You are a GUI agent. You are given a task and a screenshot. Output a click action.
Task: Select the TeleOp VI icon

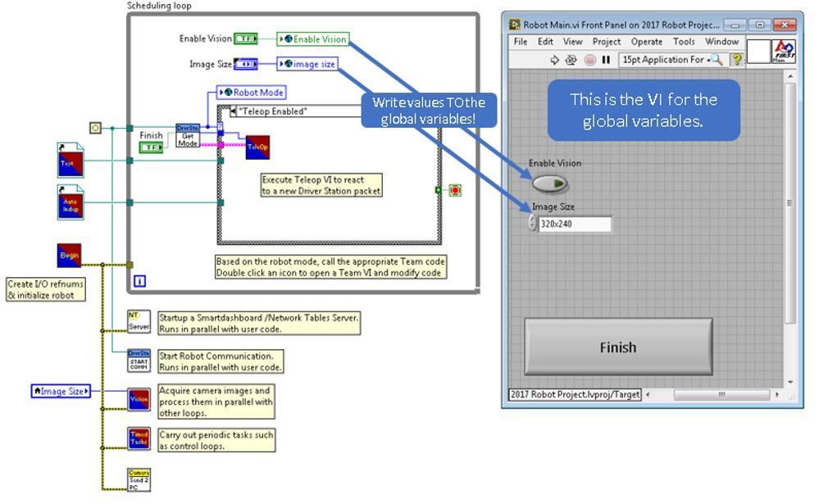pos(257,148)
